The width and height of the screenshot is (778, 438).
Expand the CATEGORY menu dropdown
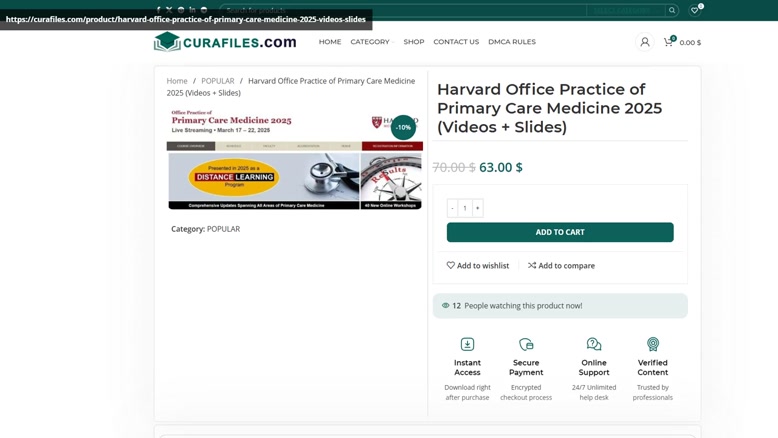(372, 42)
